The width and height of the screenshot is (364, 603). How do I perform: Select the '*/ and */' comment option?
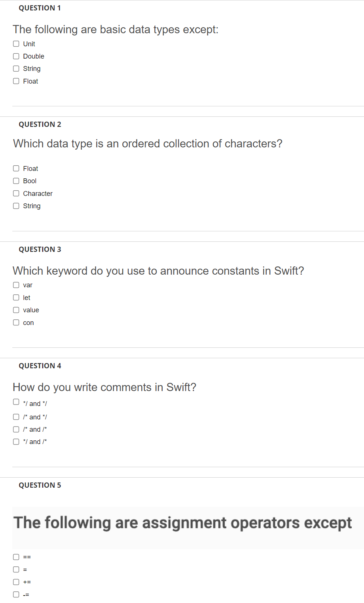(16, 402)
